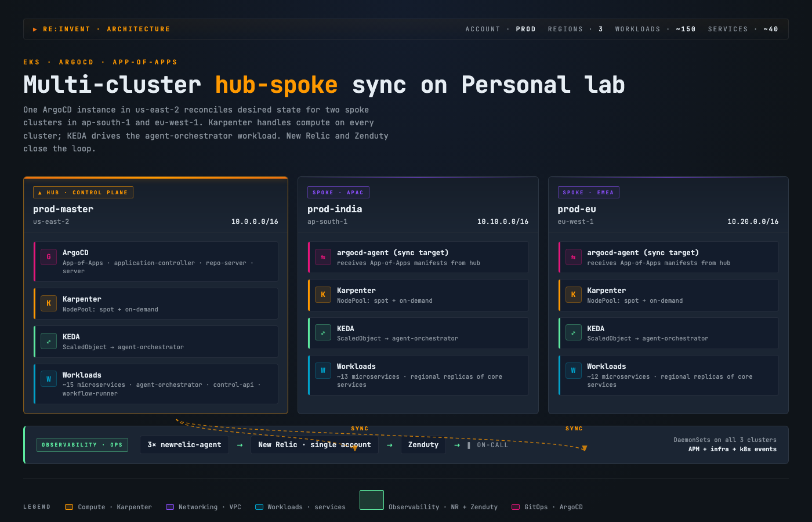812x522 pixels.
Task: Click the arrow between New Relic and Zenduty
Action: (x=390, y=445)
